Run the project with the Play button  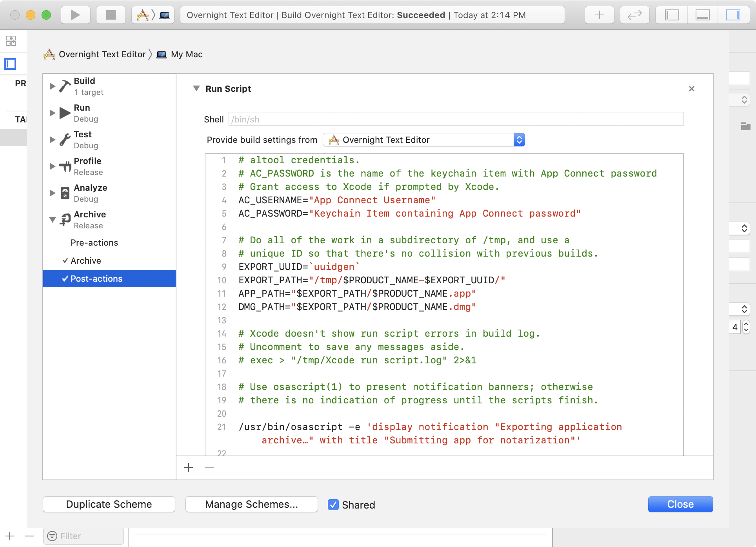(x=76, y=15)
